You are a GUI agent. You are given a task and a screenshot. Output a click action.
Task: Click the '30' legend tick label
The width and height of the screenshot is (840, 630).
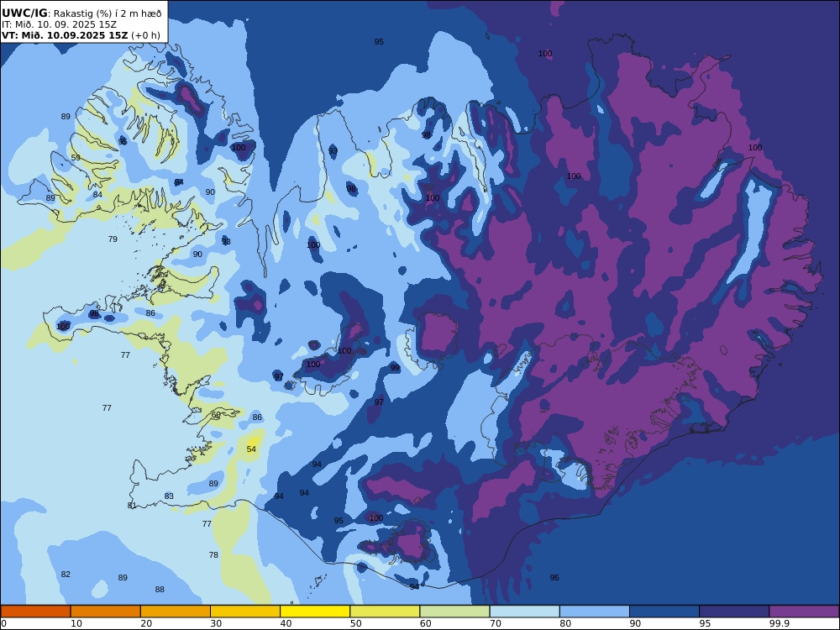[x=216, y=623]
